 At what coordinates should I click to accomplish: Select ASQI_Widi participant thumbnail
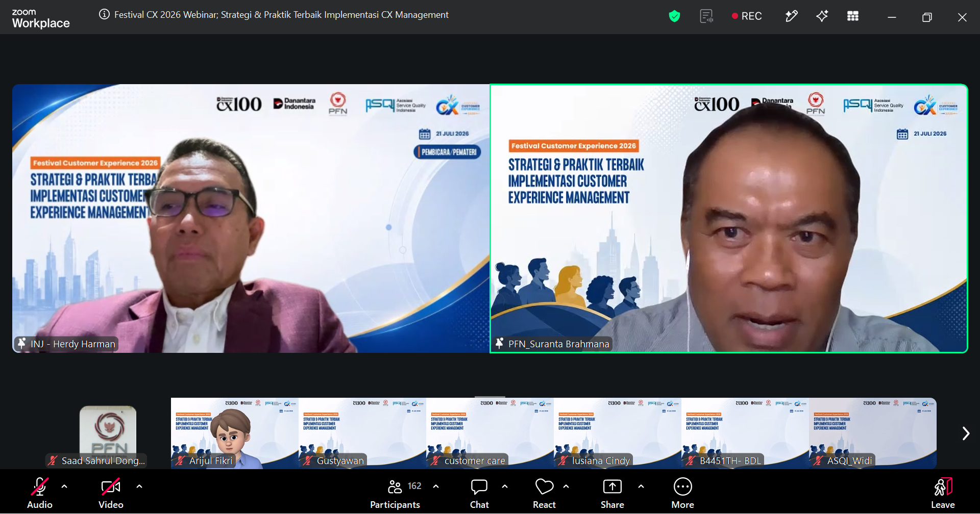pyautogui.click(x=873, y=433)
